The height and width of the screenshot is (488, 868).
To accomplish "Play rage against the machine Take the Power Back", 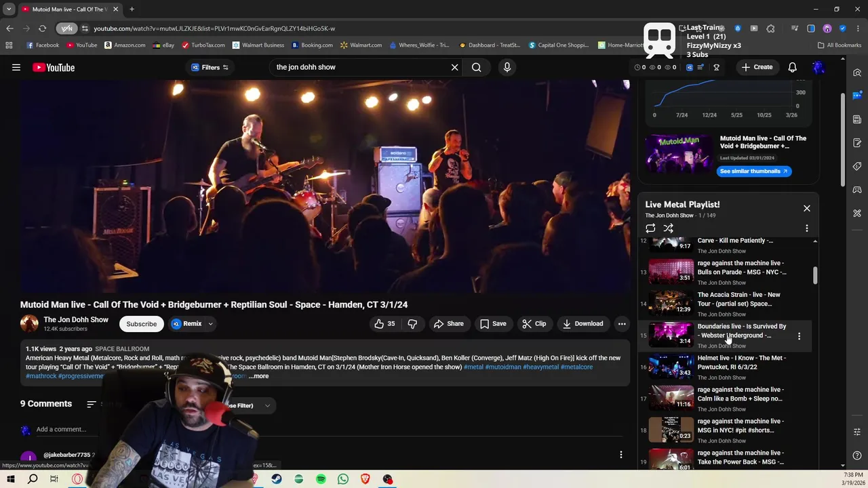I will [x=726, y=458].
